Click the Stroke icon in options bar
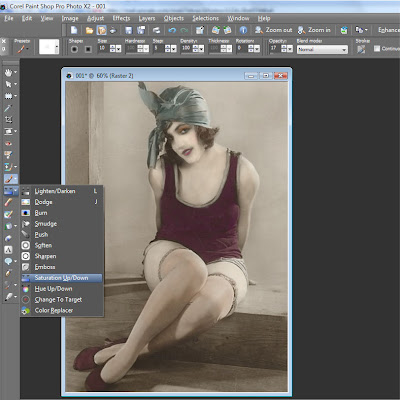This screenshot has width=400, height=400. point(361,49)
